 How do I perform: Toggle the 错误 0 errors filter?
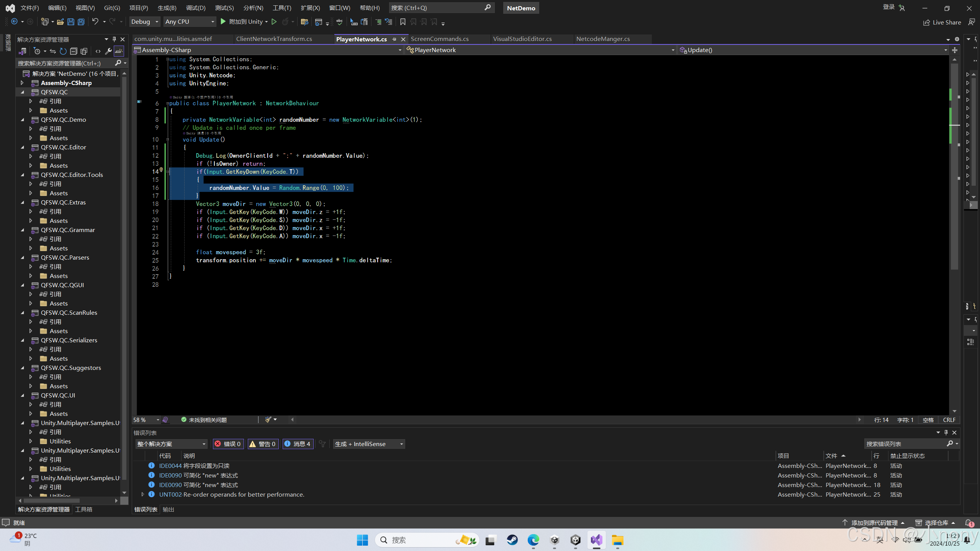pyautogui.click(x=228, y=444)
